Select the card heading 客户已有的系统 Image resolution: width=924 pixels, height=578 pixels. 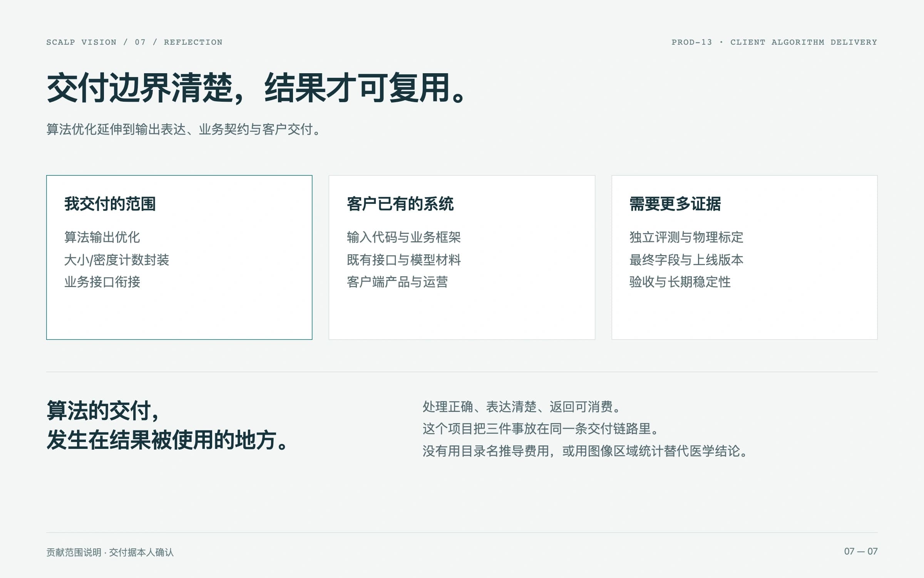[x=400, y=204]
